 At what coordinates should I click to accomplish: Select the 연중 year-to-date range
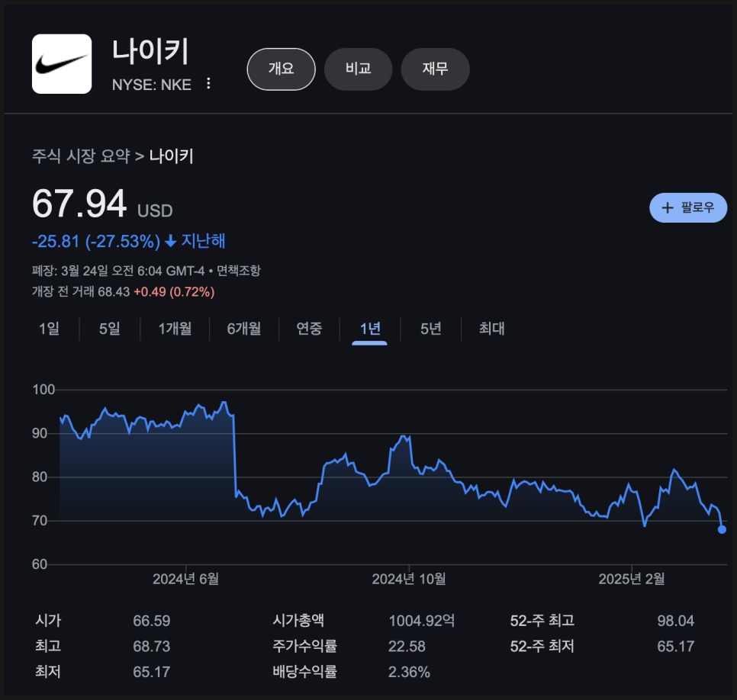309,329
